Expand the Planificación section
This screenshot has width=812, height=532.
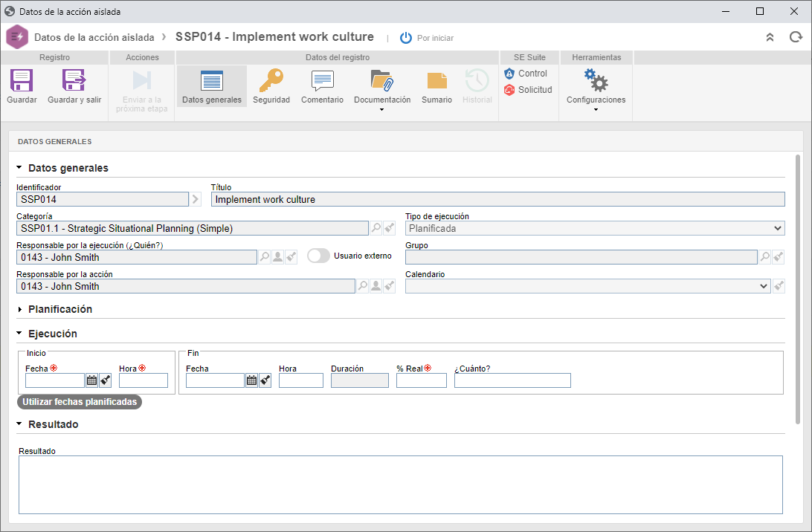(x=19, y=310)
